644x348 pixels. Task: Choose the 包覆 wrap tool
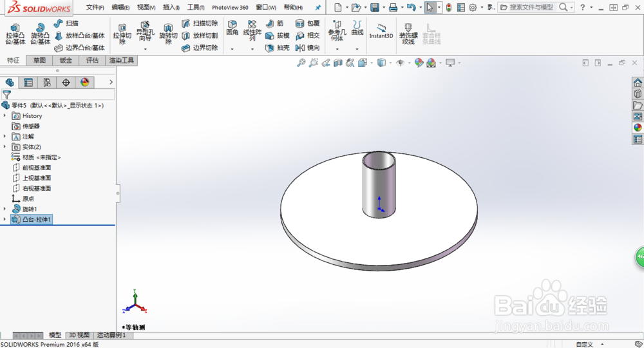point(308,23)
